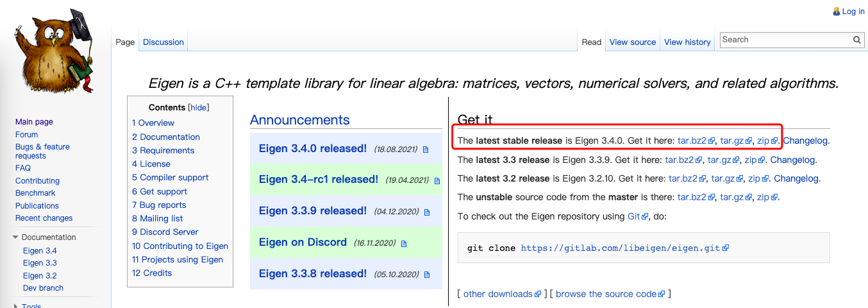Expand the Tools sidebar section
Viewport: 868px width, 308px height.
pos(16,306)
